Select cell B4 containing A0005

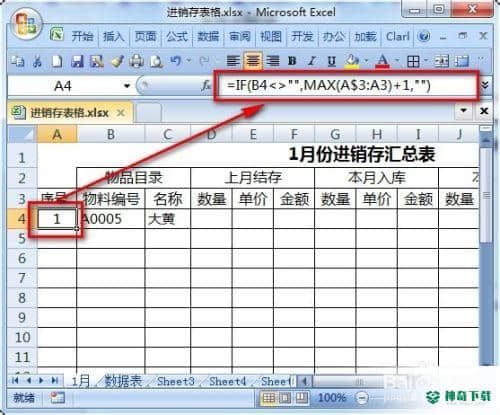coord(111,219)
